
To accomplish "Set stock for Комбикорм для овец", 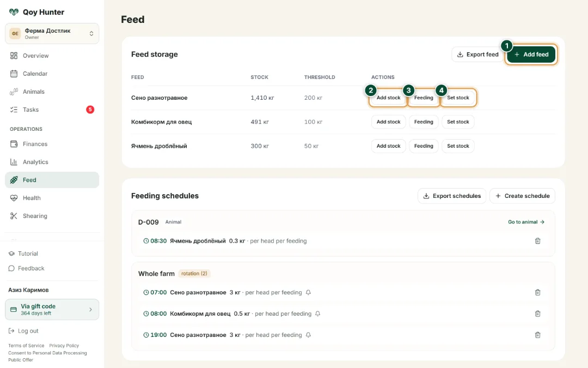I will (x=458, y=122).
